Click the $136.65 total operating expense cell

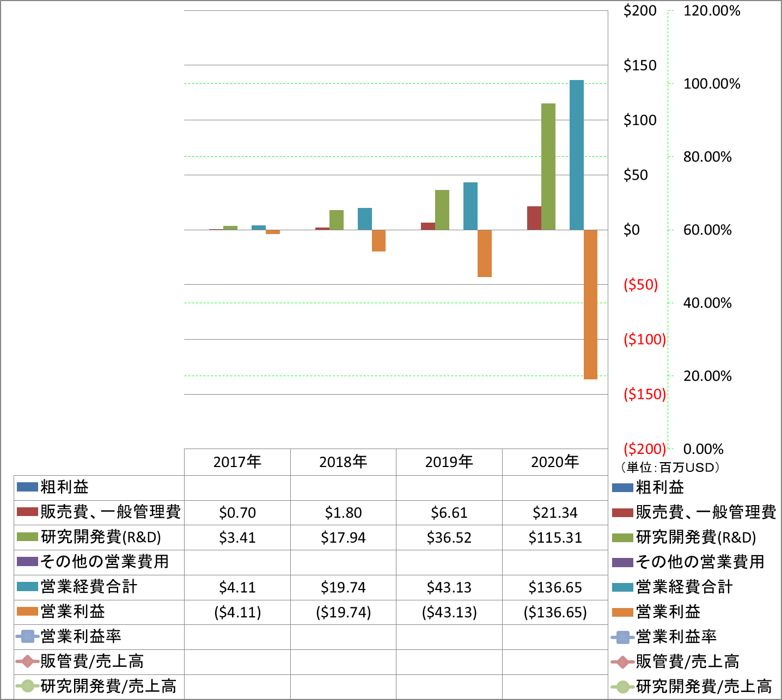click(x=555, y=587)
